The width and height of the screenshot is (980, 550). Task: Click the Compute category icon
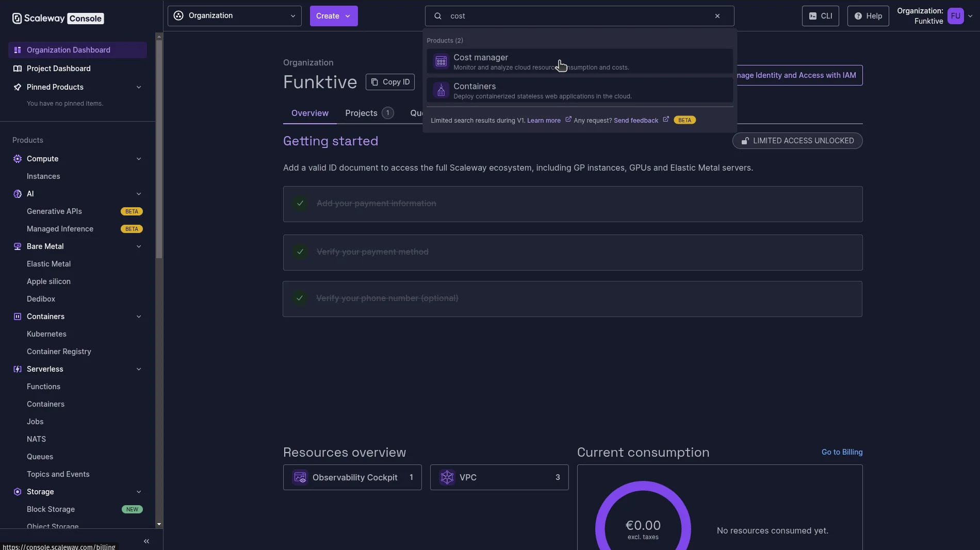tap(18, 159)
